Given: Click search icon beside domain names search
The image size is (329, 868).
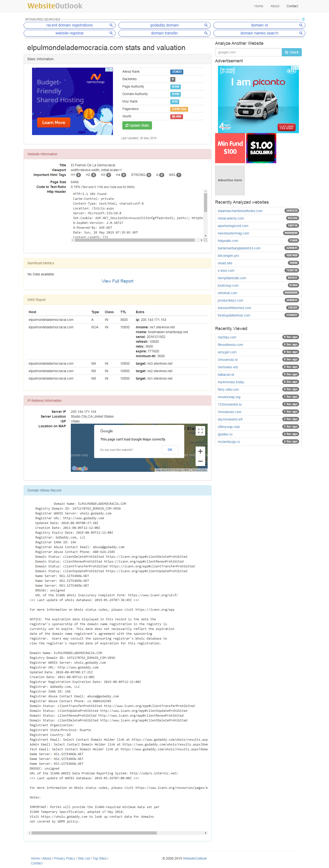Looking at the screenshot, I should pos(301,33).
